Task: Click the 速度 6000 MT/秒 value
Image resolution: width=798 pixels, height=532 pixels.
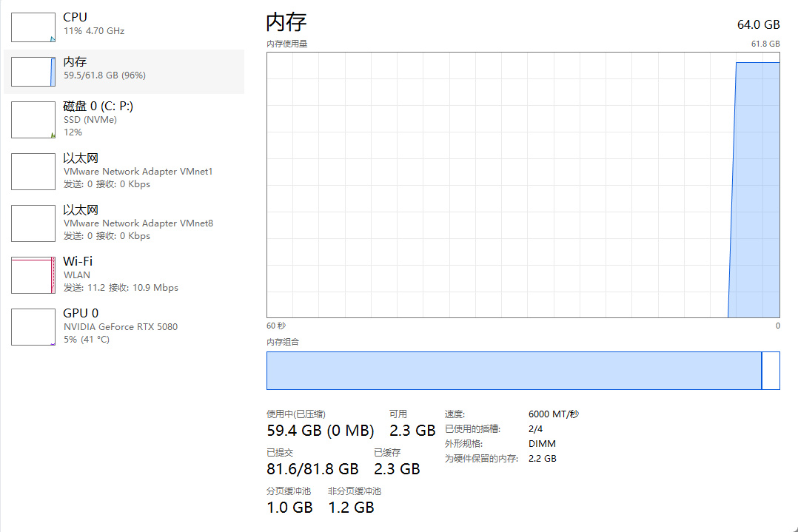Action: (x=553, y=414)
